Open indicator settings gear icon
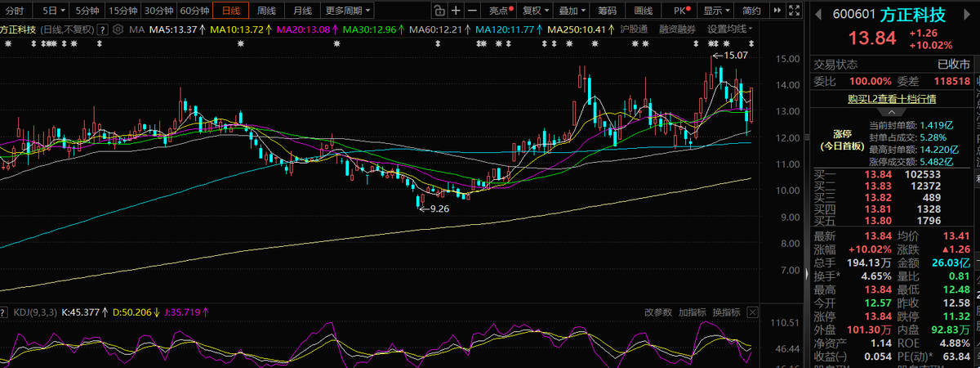Image resolution: width=980 pixels, height=368 pixels. pos(118,29)
